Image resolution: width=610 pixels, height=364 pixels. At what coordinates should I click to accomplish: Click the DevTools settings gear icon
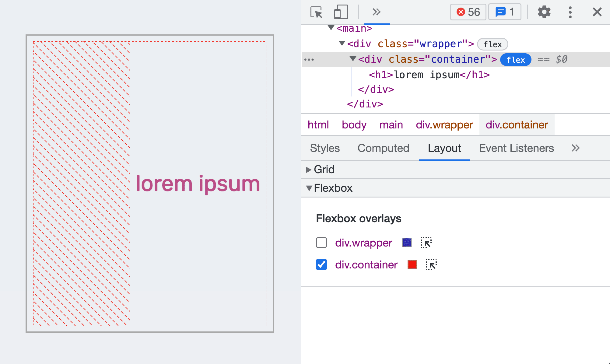[x=543, y=12]
